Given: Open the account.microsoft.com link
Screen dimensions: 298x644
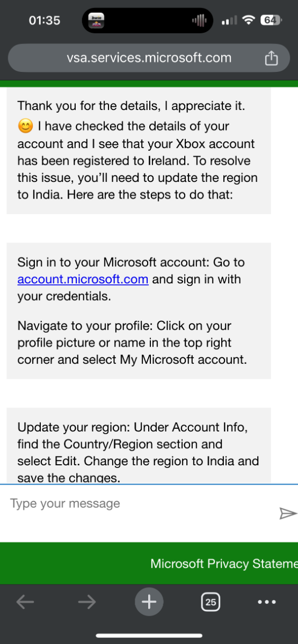Looking at the screenshot, I should tap(83, 279).
